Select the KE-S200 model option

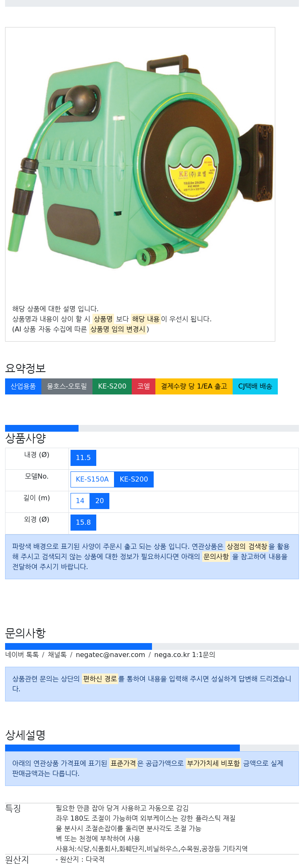(134, 479)
